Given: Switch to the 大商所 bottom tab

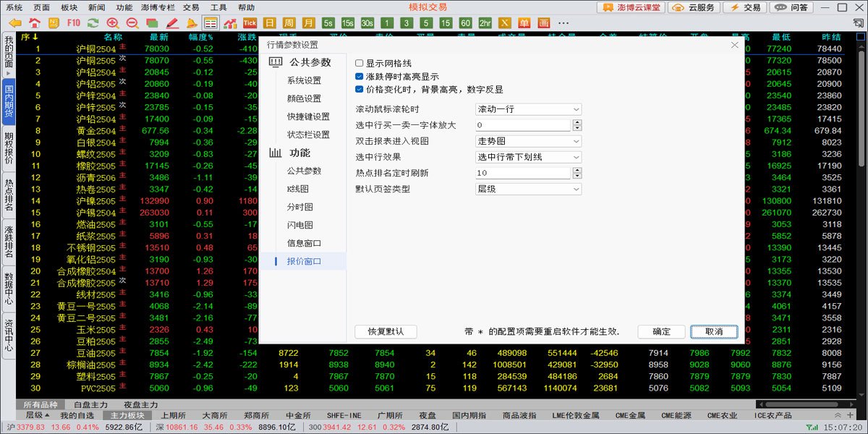Looking at the screenshot, I should coord(215,416).
